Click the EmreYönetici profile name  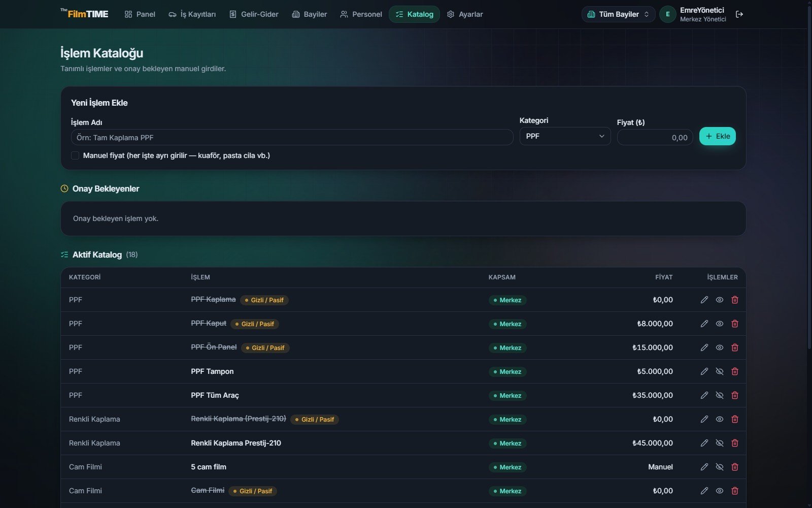(702, 10)
